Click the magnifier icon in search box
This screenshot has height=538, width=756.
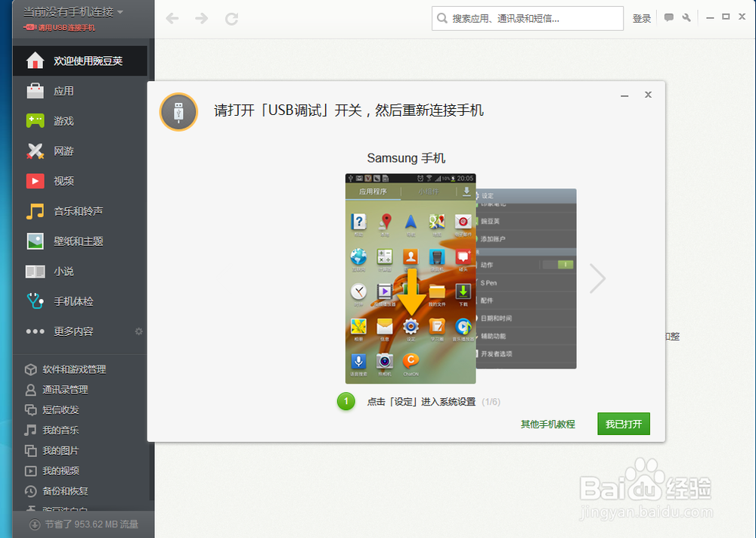[442, 18]
